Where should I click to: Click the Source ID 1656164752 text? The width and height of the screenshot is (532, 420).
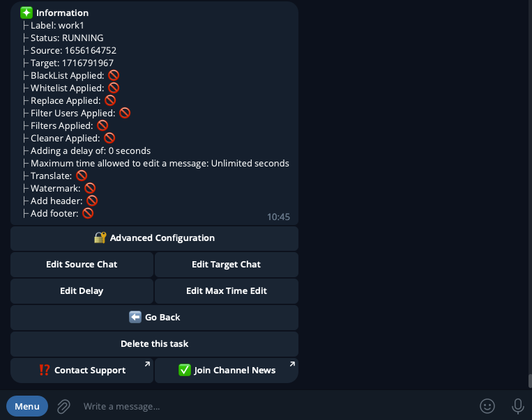(x=91, y=50)
